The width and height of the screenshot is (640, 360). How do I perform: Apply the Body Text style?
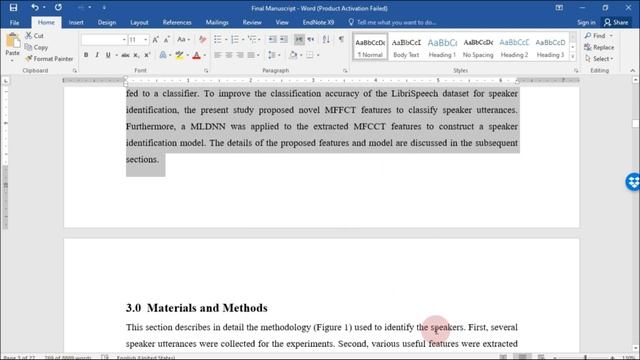(x=406, y=47)
